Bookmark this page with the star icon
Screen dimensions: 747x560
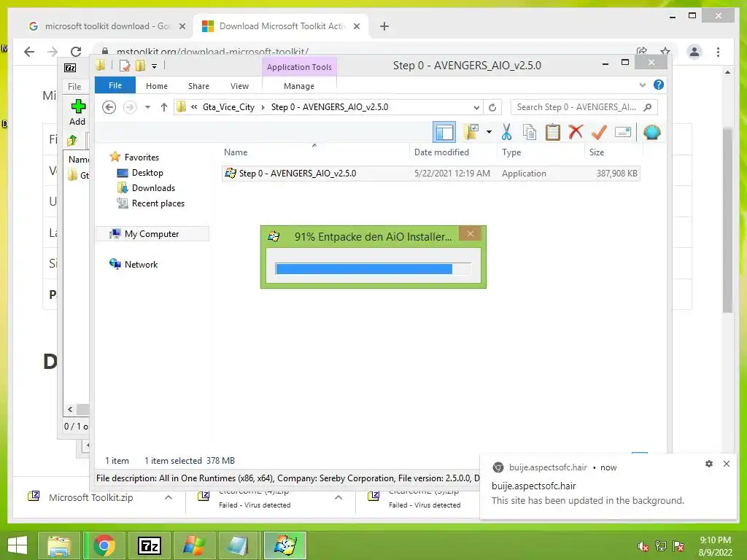coord(665,51)
